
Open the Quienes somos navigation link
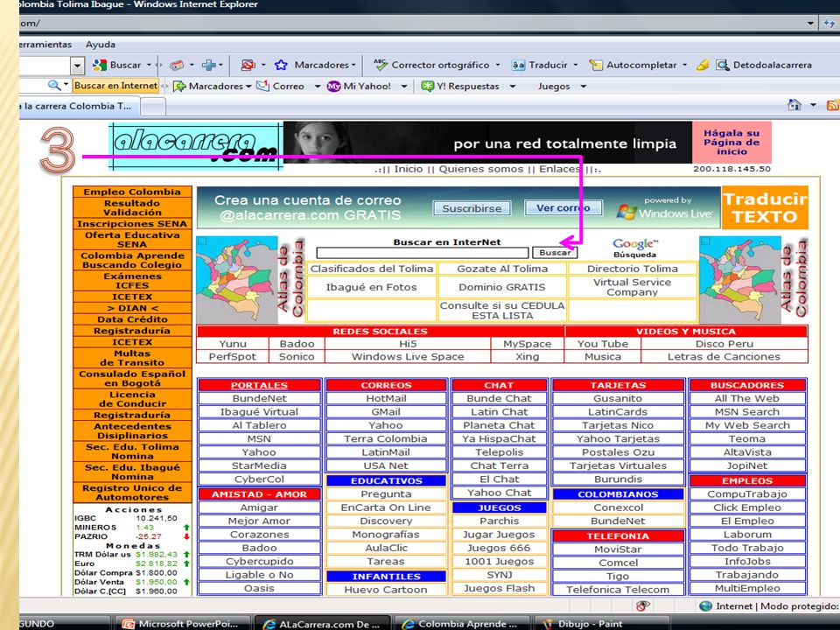click(480, 169)
